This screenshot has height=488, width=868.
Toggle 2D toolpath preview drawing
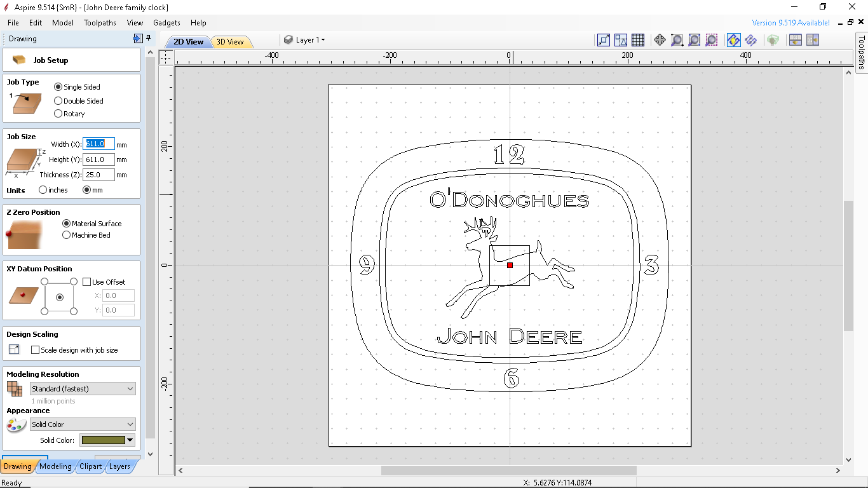[x=733, y=39]
